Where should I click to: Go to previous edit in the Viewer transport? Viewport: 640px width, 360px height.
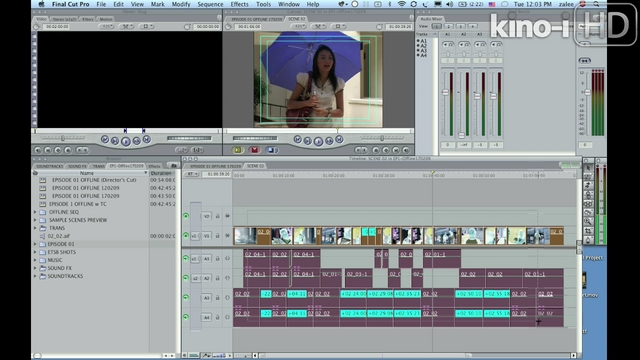[105, 140]
